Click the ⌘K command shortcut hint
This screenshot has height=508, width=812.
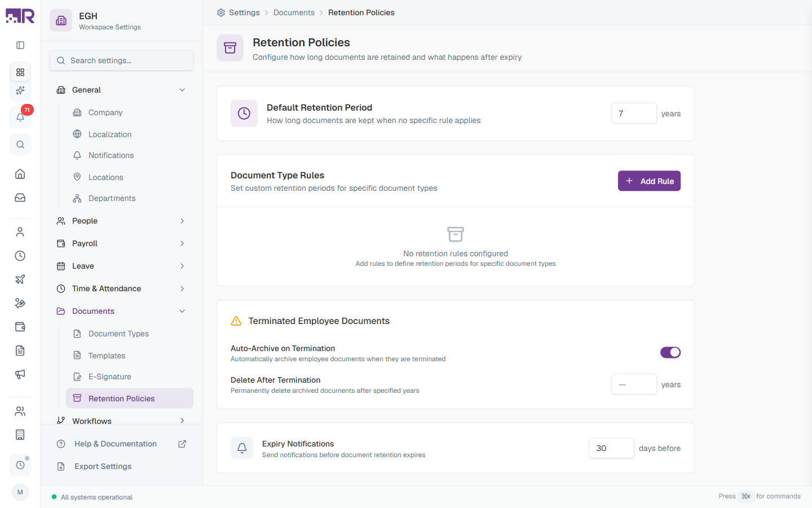coord(746,496)
